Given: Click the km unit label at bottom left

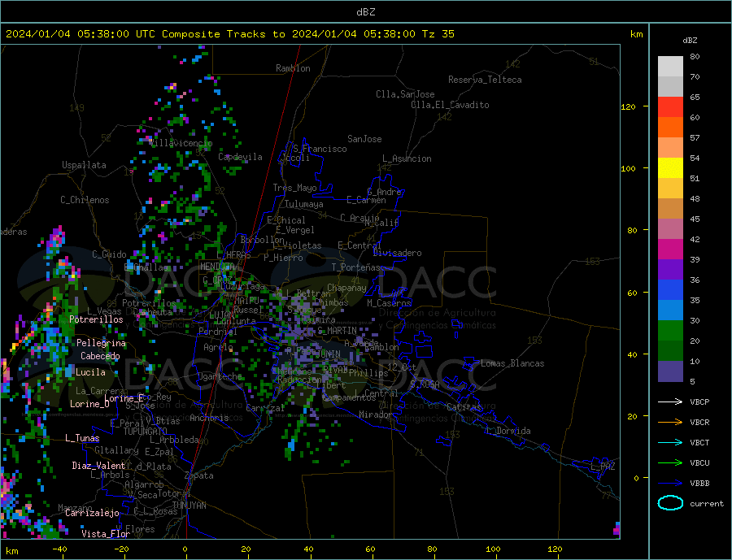Looking at the screenshot, I should pyautogui.click(x=12, y=551).
